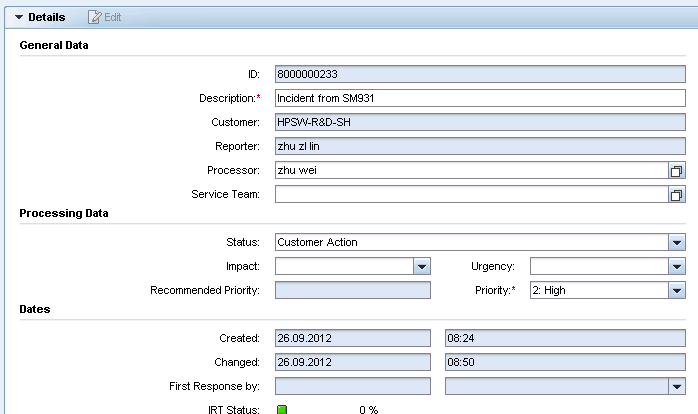Click the Changed time field 08:50
The width and height of the screenshot is (698, 414).
565,362
